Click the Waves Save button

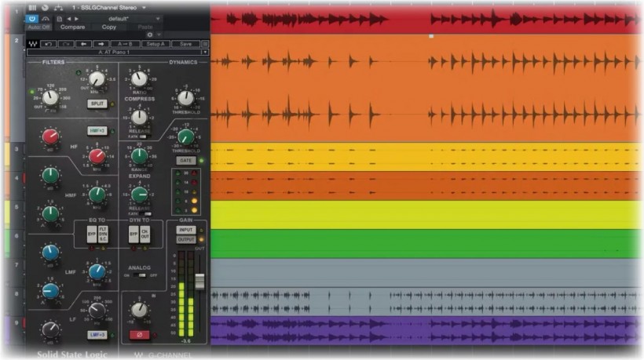click(185, 44)
